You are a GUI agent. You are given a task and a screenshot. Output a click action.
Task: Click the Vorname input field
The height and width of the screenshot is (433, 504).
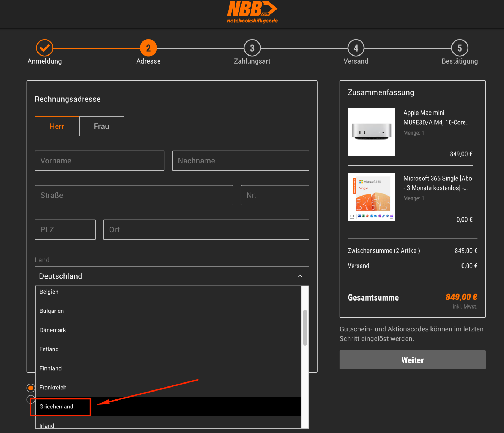coord(100,161)
